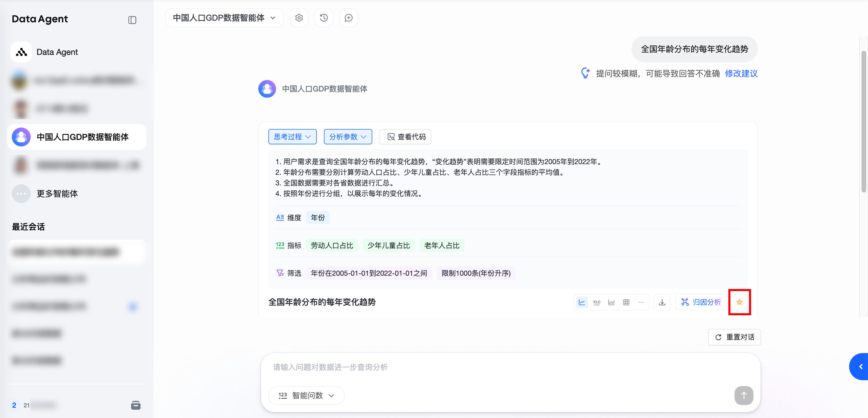Open 中国人口GDP数据智能体 agent dropdown

pyautogui.click(x=224, y=18)
